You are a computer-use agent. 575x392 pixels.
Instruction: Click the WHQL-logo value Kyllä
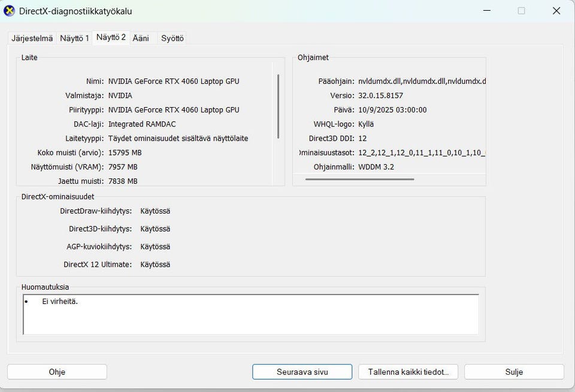pos(366,124)
